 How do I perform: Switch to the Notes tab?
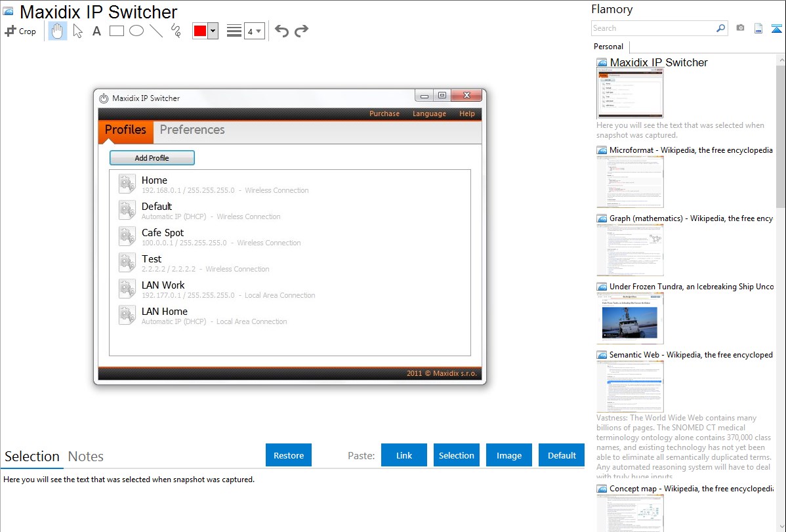tap(86, 457)
